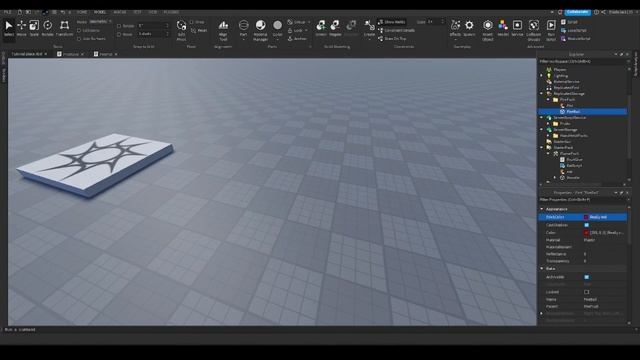Toggle Show Welds
The height and width of the screenshot is (360, 640).
point(391,22)
